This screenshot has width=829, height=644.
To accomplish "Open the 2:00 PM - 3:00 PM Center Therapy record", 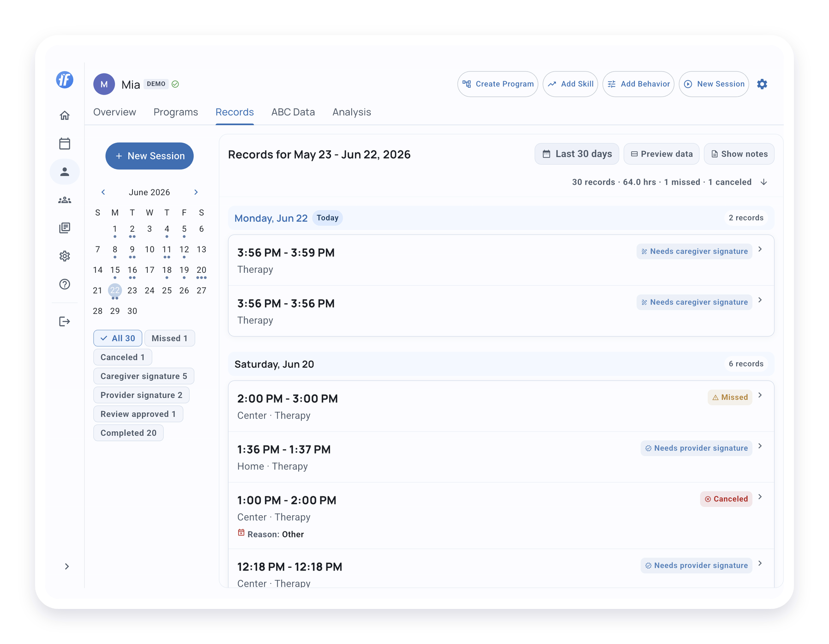I will point(501,406).
